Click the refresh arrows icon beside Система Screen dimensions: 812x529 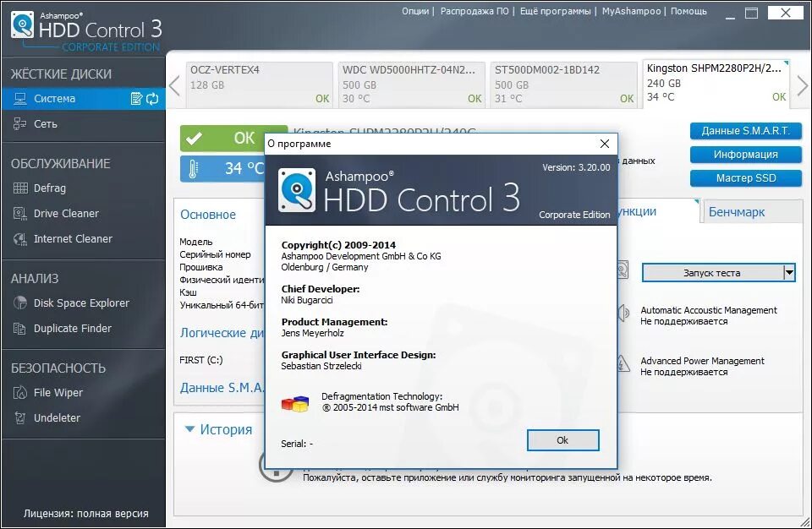pyautogui.click(x=152, y=98)
